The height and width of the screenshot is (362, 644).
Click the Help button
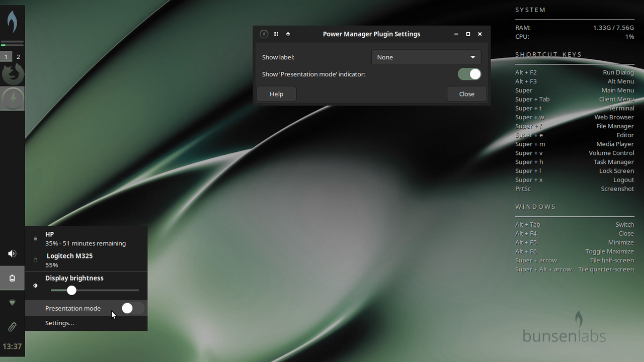click(276, 94)
